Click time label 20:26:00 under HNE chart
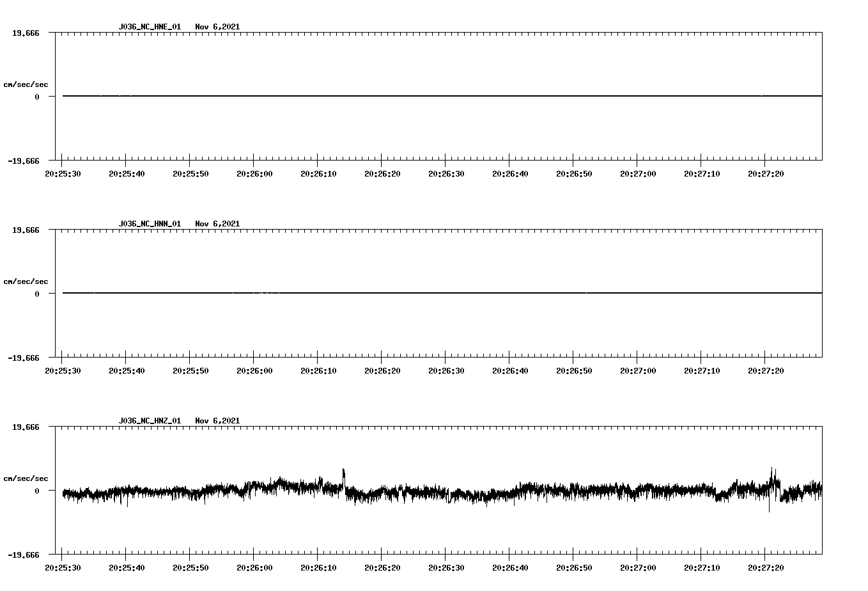The width and height of the screenshot is (868, 591). point(254,173)
